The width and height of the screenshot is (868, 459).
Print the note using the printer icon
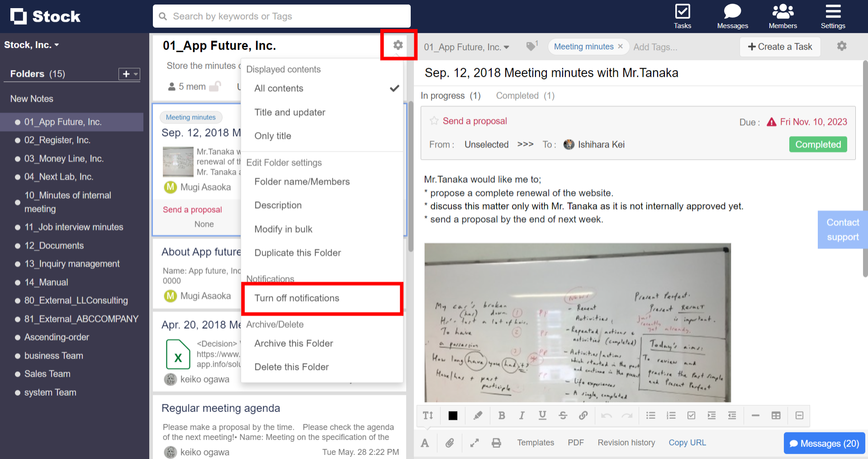coord(496,443)
